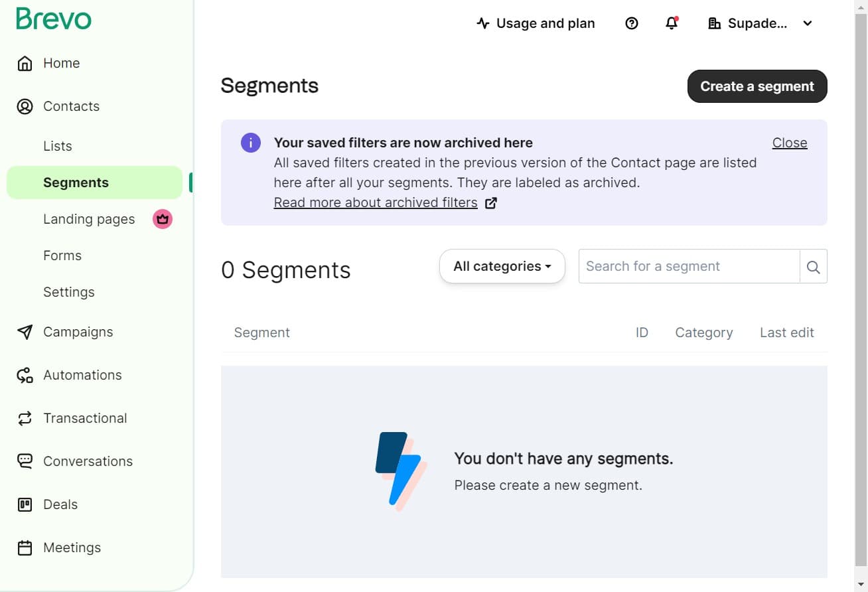Viewport: 868px width, 592px height.
Task: Open Deals from the sidebar
Action: (60, 504)
